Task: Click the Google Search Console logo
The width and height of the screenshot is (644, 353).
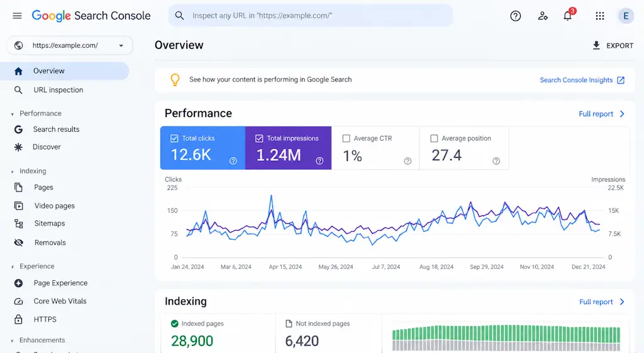Action: [x=91, y=16]
